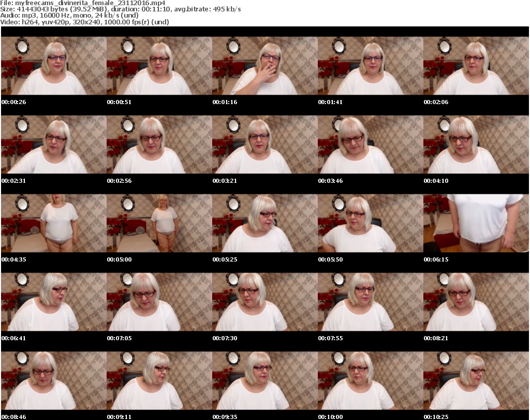The image size is (530, 420).
Task: Click the 00:05:25 timestamp label
Action: tap(225, 259)
